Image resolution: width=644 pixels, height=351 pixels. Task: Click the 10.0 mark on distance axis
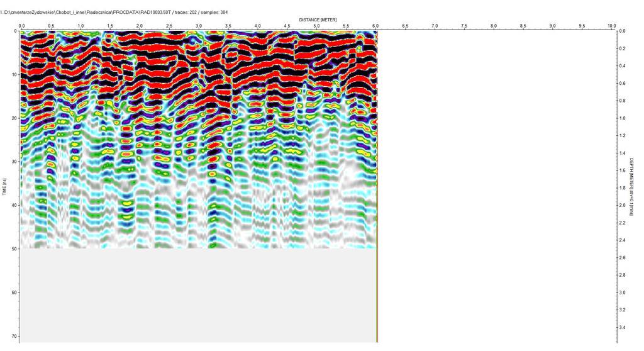pyautogui.click(x=612, y=26)
